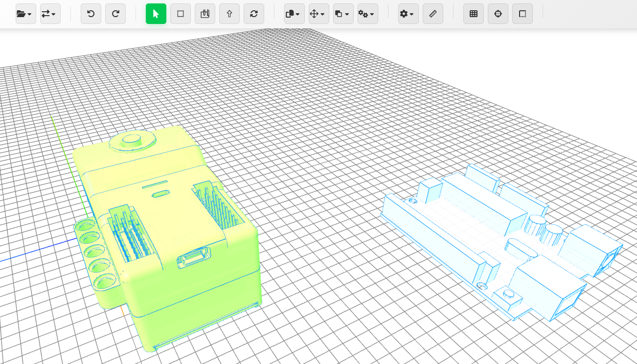Viewport: 637px width, 364px height.
Task: Expand the import/export arrows dropdown
Action: point(50,14)
